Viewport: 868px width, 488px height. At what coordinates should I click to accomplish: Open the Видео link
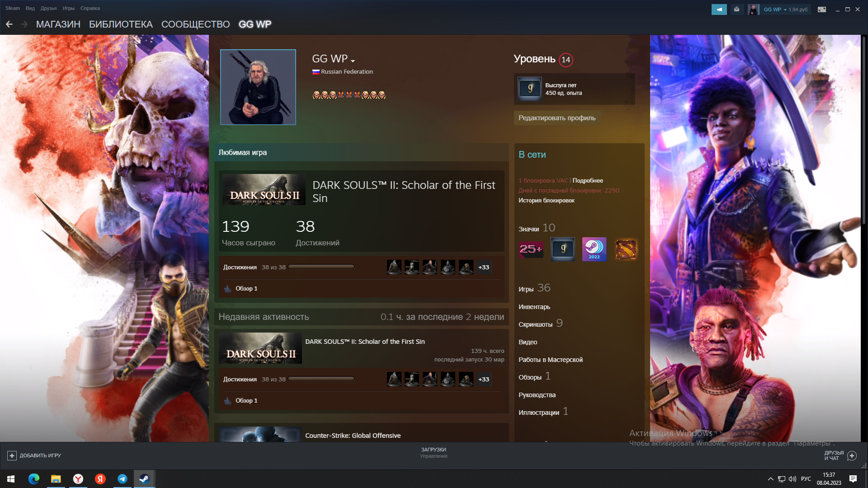click(x=528, y=342)
